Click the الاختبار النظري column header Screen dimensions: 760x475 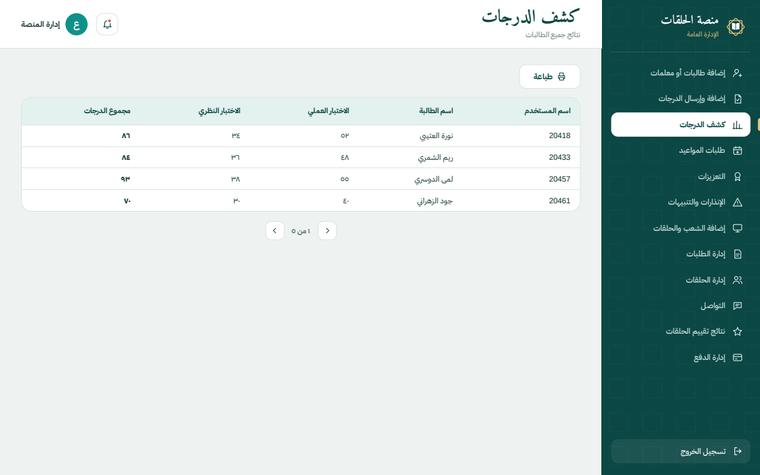(x=219, y=111)
